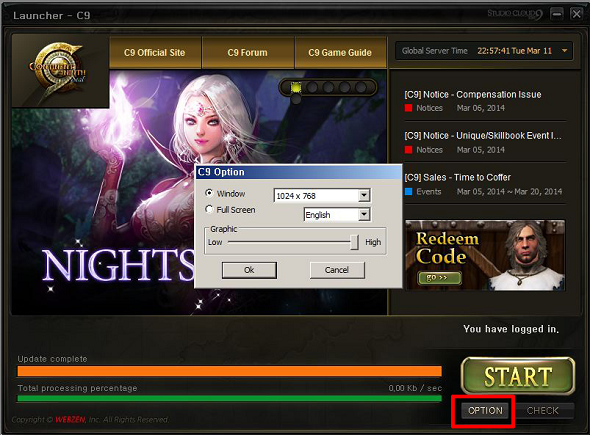Open the English language dropdown
Viewport: 590px width, 435px height.
363,214
